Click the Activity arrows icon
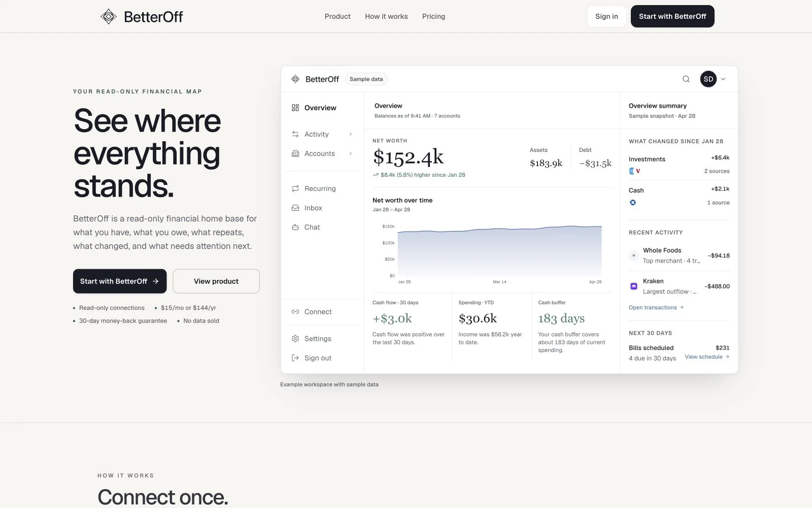 click(295, 134)
